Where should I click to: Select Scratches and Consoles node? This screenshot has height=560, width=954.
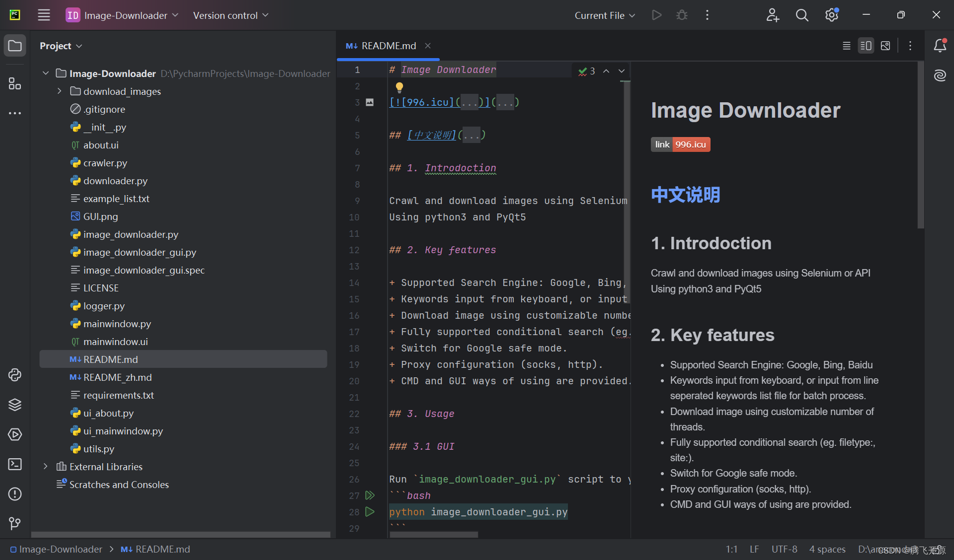click(x=119, y=485)
